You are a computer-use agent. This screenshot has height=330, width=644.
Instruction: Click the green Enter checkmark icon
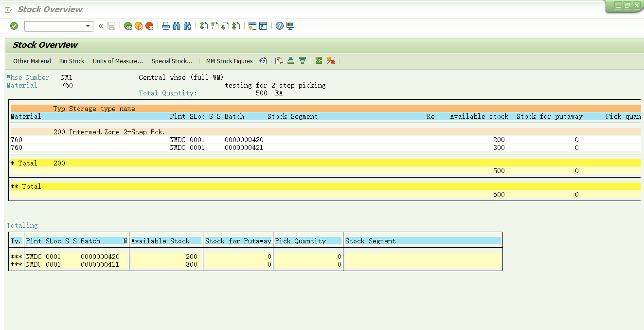point(14,26)
